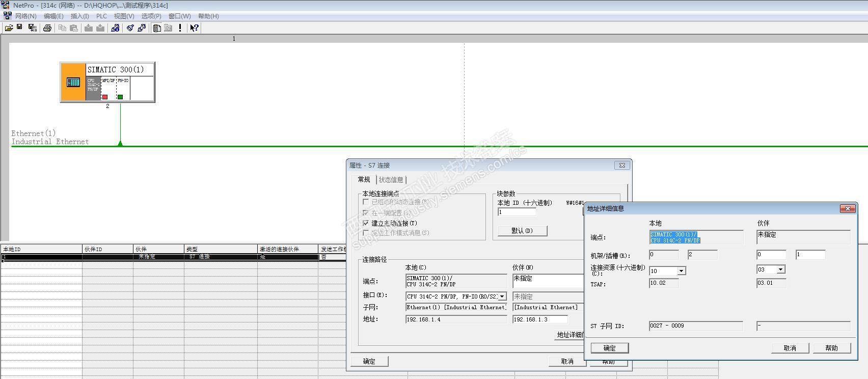Click 取消 in the address details dialog
This screenshot has height=379, width=868.
(790, 348)
